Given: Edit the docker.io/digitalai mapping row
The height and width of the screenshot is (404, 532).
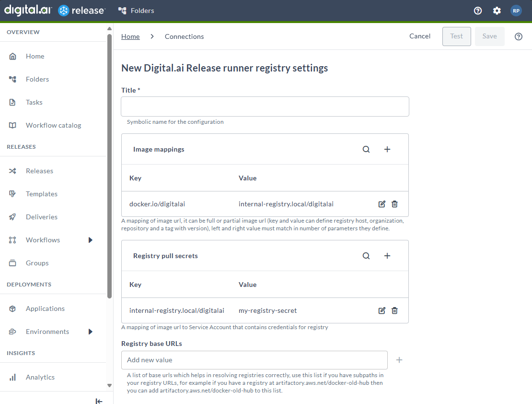Looking at the screenshot, I should coord(382,204).
